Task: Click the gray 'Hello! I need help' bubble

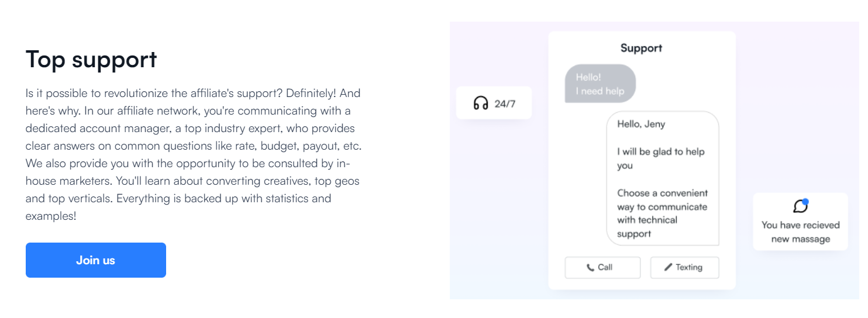Action: [600, 84]
